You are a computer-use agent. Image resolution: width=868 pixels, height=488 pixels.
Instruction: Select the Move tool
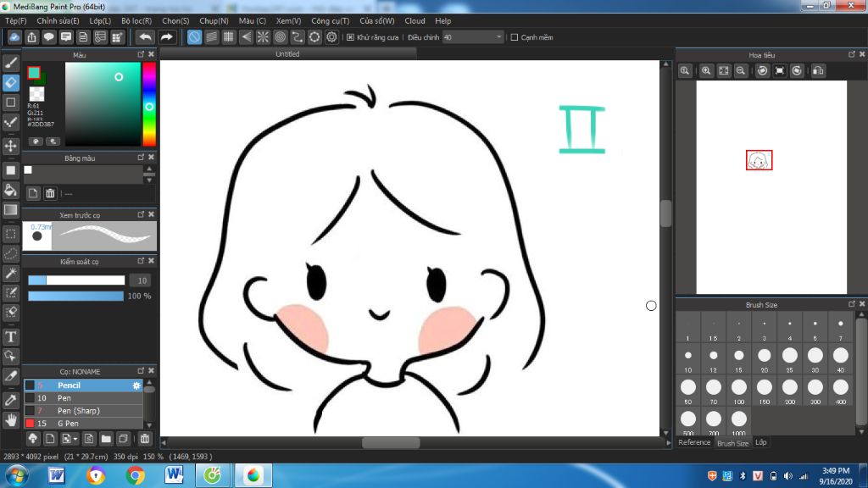[10, 146]
